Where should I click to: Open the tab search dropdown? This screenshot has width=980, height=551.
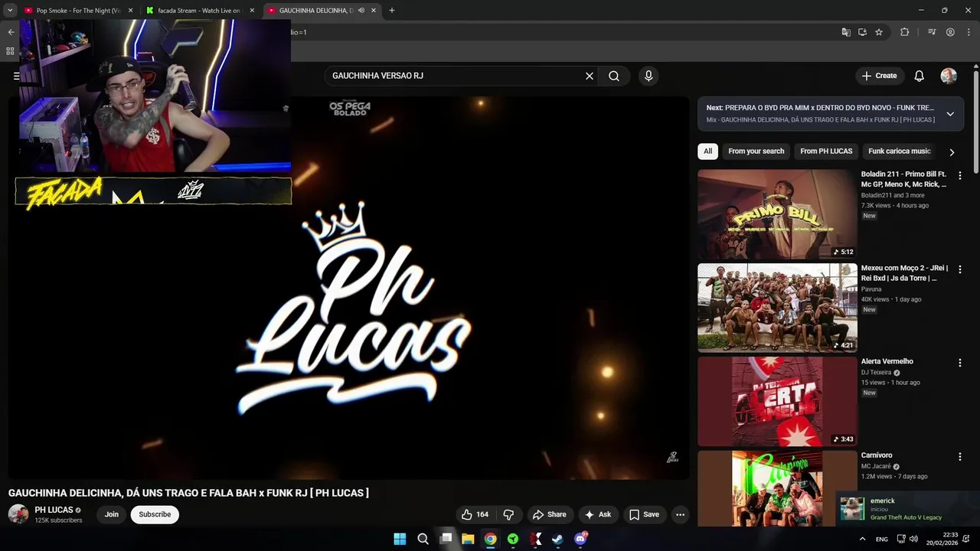click(x=10, y=11)
